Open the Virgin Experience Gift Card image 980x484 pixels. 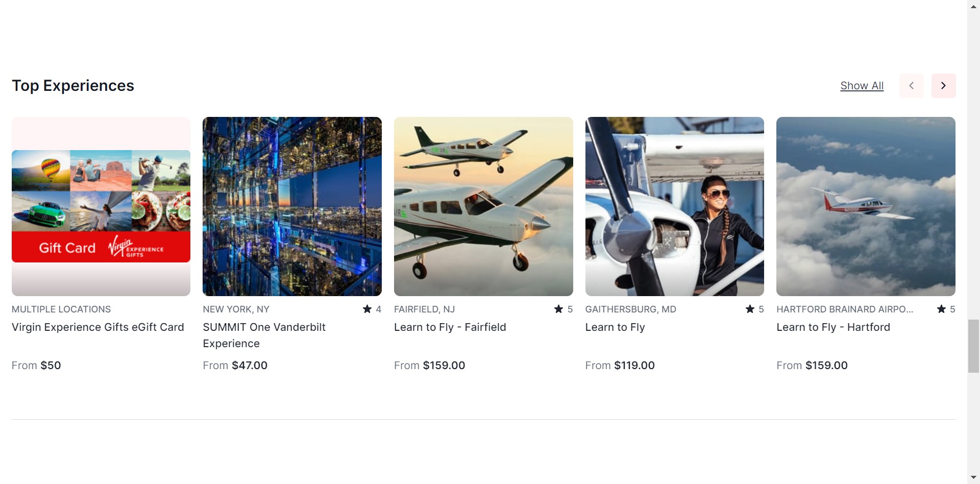click(x=101, y=206)
